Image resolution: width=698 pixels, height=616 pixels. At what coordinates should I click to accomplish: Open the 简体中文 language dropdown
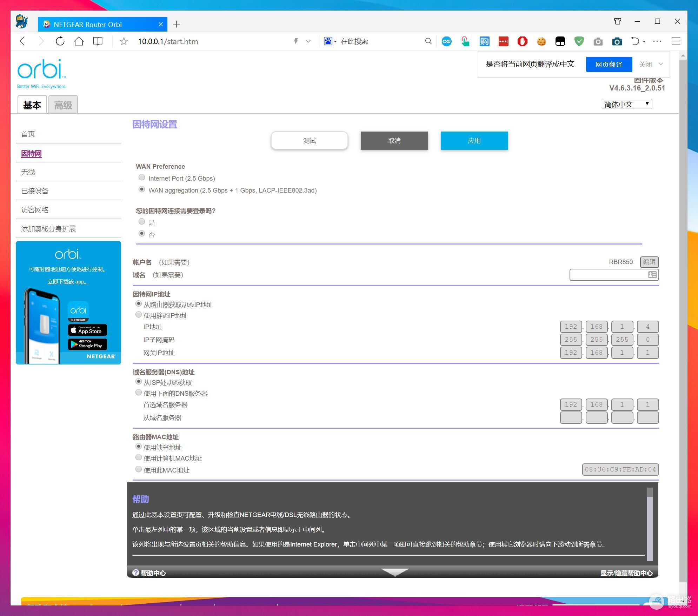point(627,104)
